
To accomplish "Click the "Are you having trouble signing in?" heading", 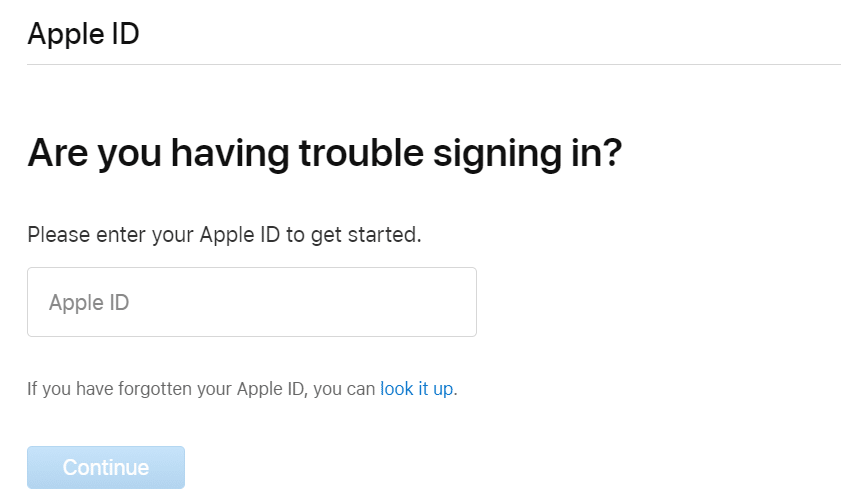I will pos(324,153).
